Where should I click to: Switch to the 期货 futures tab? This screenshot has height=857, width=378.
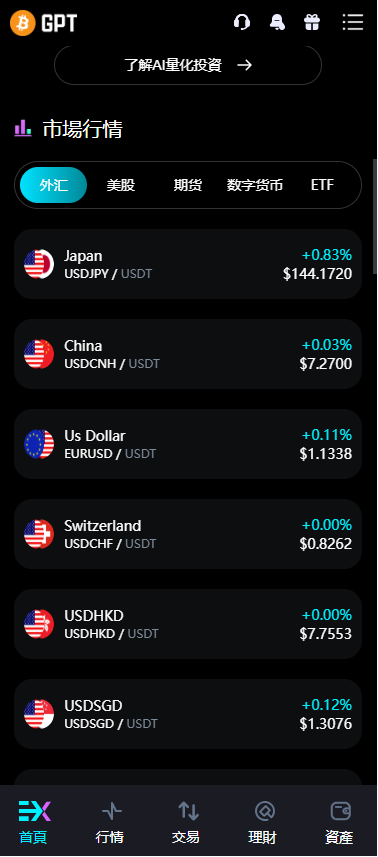[188, 185]
